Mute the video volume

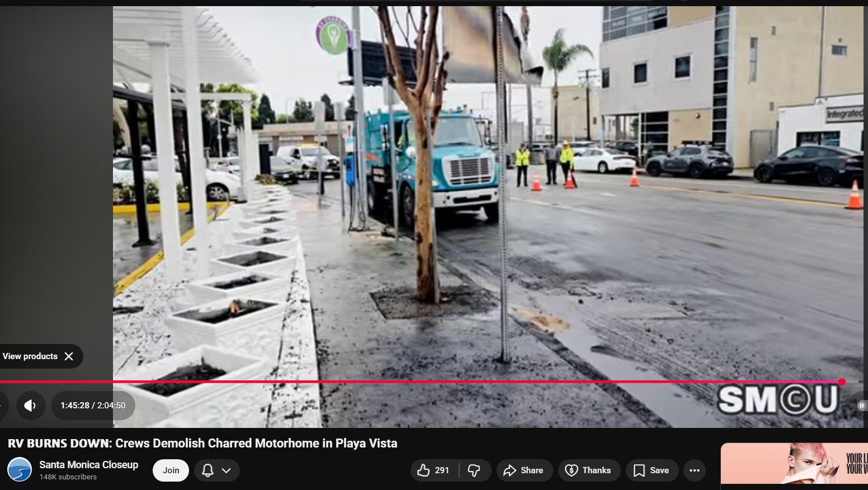tap(30, 406)
